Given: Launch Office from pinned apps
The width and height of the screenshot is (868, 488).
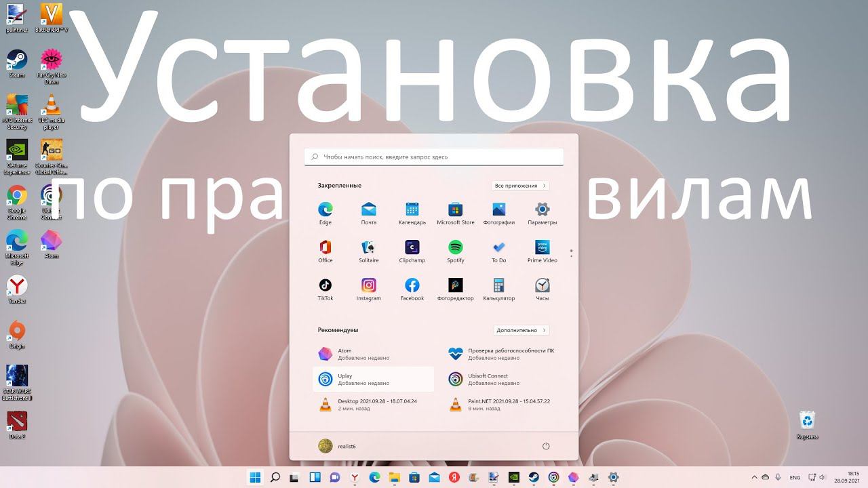Looking at the screenshot, I should (x=325, y=251).
